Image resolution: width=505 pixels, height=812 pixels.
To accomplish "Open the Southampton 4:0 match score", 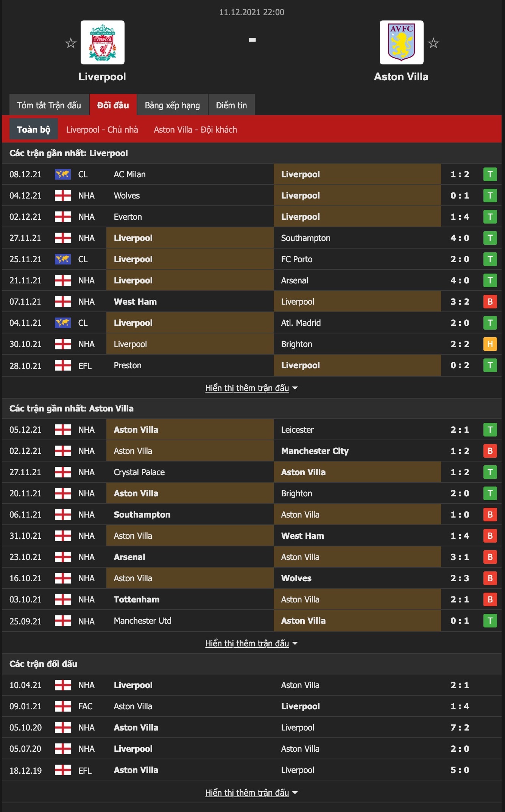I will pyautogui.click(x=460, y=238).
